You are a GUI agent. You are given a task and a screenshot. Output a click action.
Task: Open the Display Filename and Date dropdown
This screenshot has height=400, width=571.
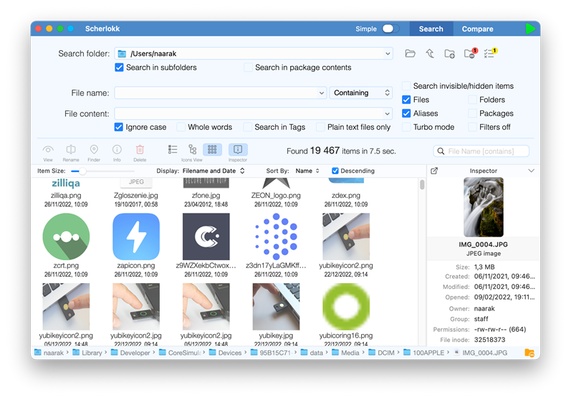(x=213, y=171)
